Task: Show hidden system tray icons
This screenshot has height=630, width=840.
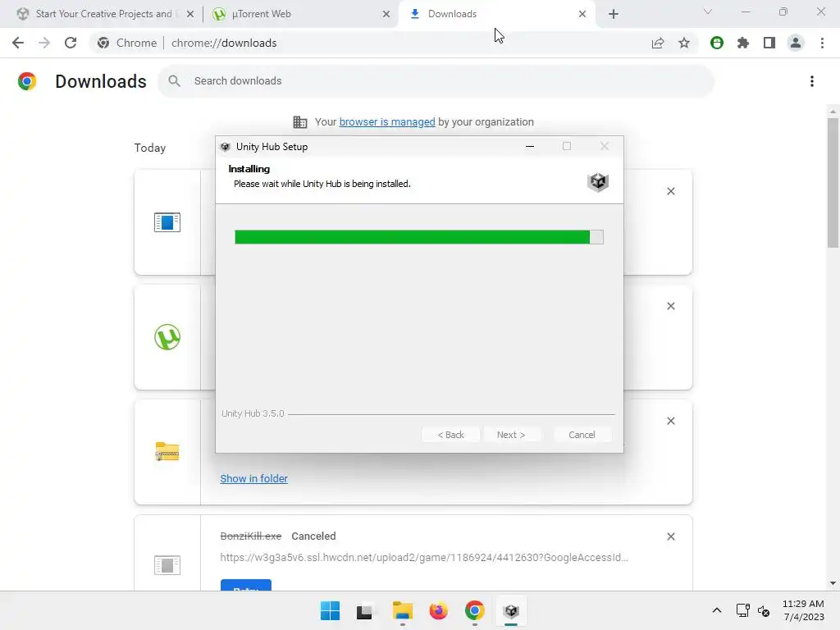Action: tap(717, 610)
